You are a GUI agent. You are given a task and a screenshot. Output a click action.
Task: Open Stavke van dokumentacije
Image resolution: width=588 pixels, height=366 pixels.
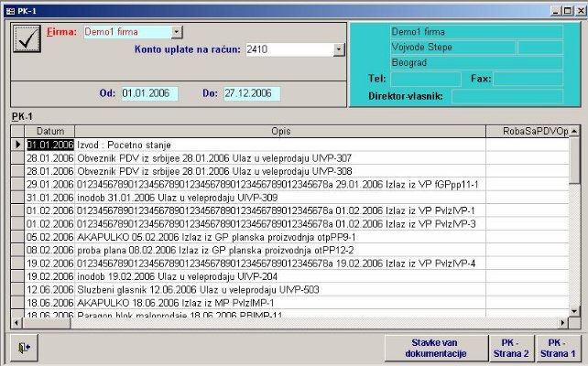click(439, 348)
